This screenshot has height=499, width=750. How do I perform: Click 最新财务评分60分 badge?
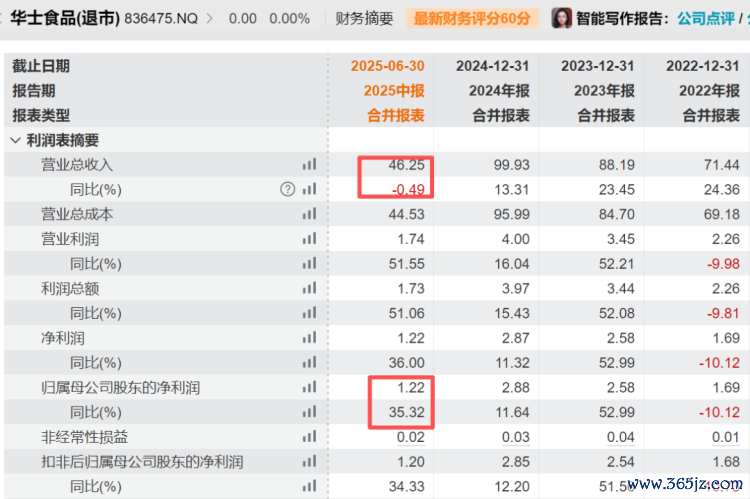coord(472,19)
